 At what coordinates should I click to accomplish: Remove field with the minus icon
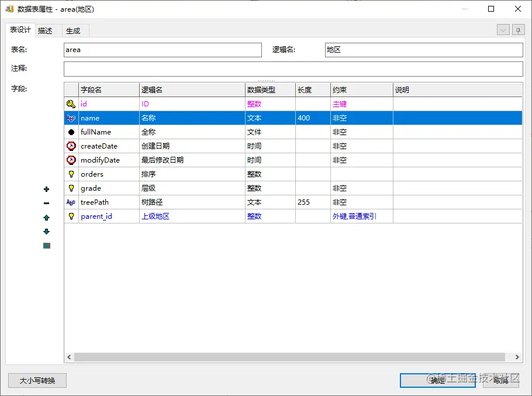click(x=47, y=203)
